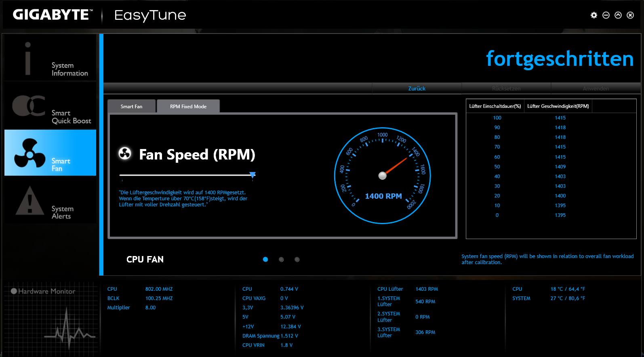Click the Rücksetzen button
This screenshot has height=357, width=644.
506,88
